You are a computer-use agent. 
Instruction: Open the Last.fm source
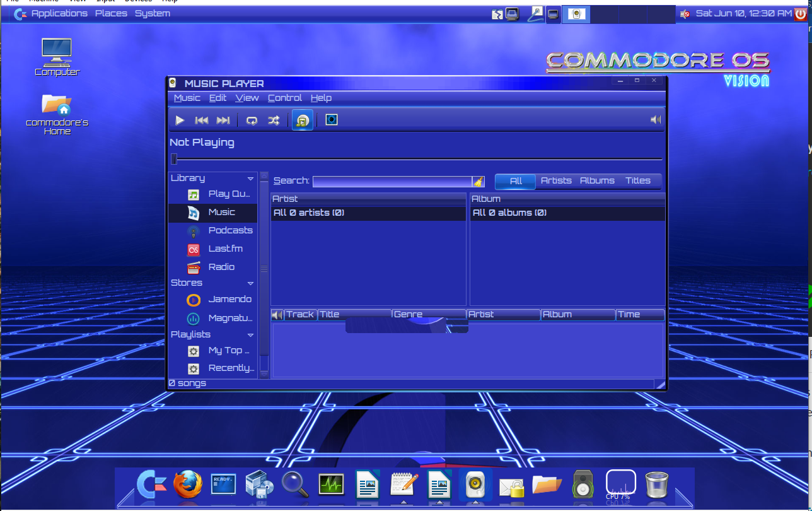(212, 249)
